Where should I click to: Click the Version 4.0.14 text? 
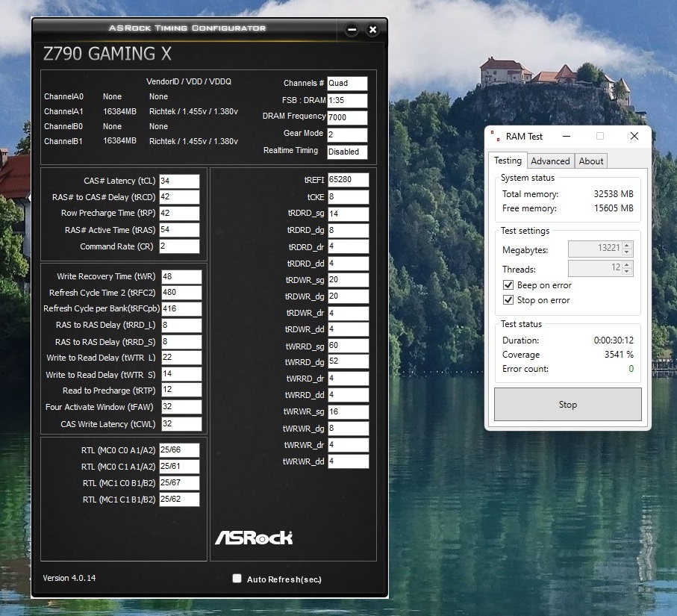69,578
